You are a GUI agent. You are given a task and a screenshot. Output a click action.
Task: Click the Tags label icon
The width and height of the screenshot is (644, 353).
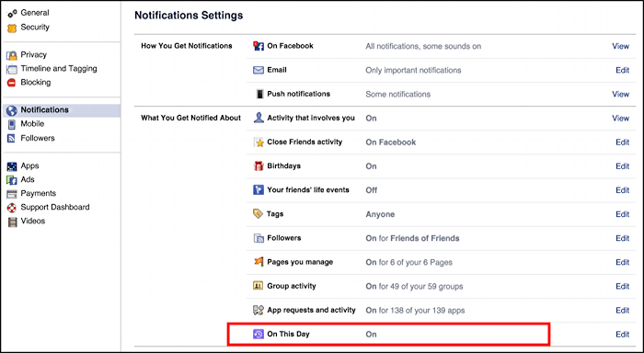pyautogui.click(x=258, y=214)
